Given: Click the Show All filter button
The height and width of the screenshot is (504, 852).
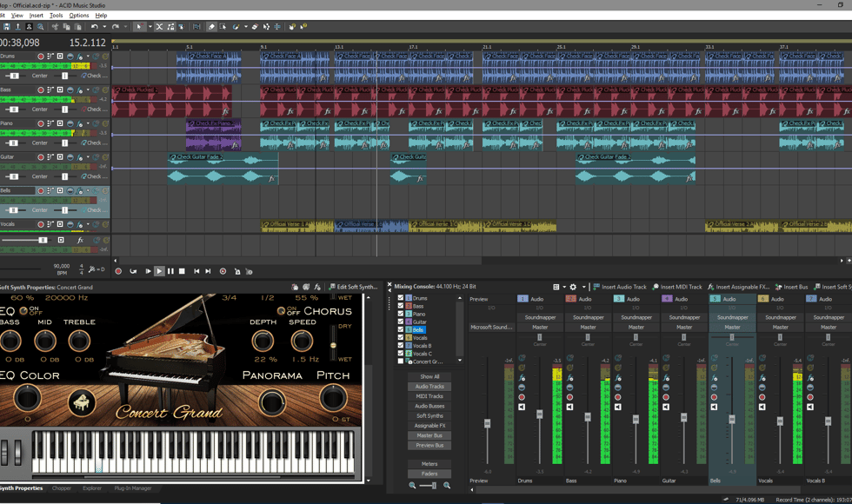Looking at the screenshot, I should [429, 376].
